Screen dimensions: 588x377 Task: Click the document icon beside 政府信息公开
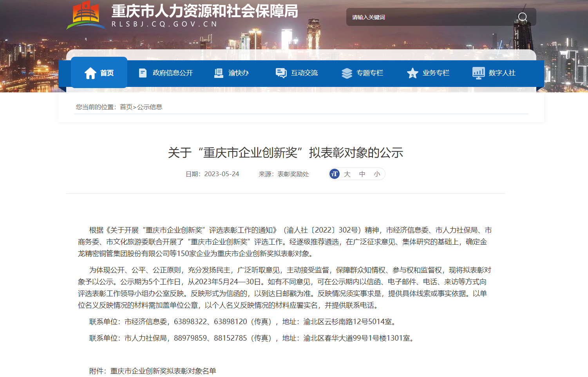pyautogui.click(x=143, y=73)
